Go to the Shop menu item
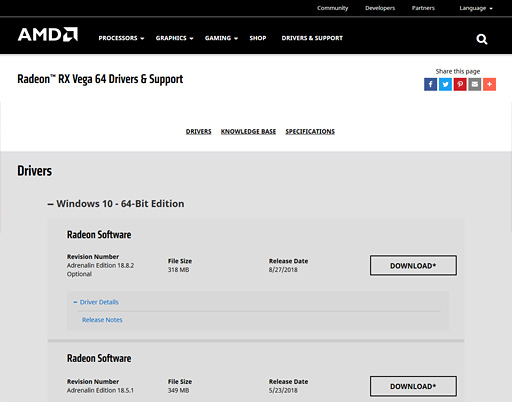The image size is (512, 402). pos(258,38)
